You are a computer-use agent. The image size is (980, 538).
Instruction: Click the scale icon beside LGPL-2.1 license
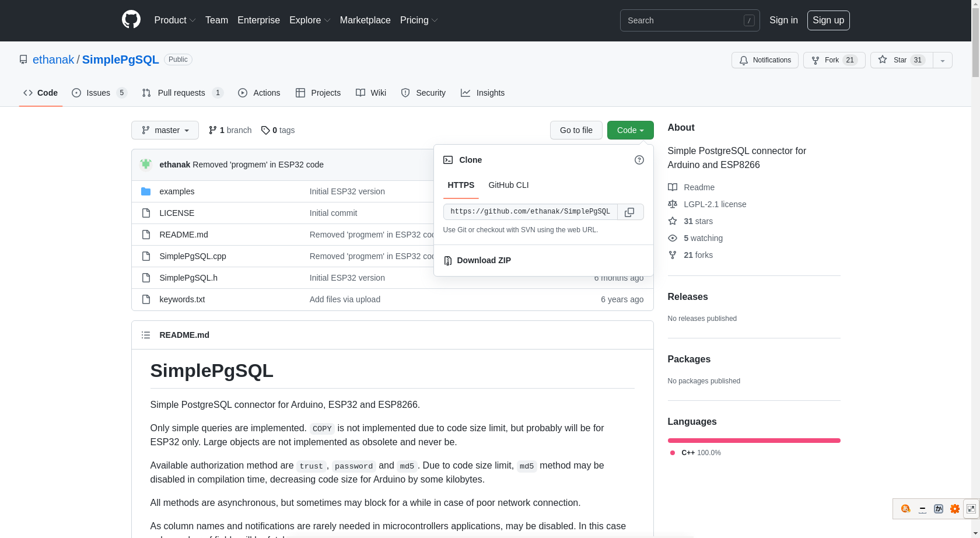[673, 204]
